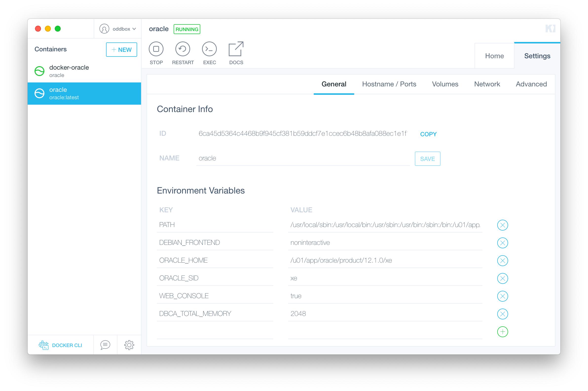Screen dimensions: 588x391
Task: Select the oracle:latest container in list
Action: [84, 94]
